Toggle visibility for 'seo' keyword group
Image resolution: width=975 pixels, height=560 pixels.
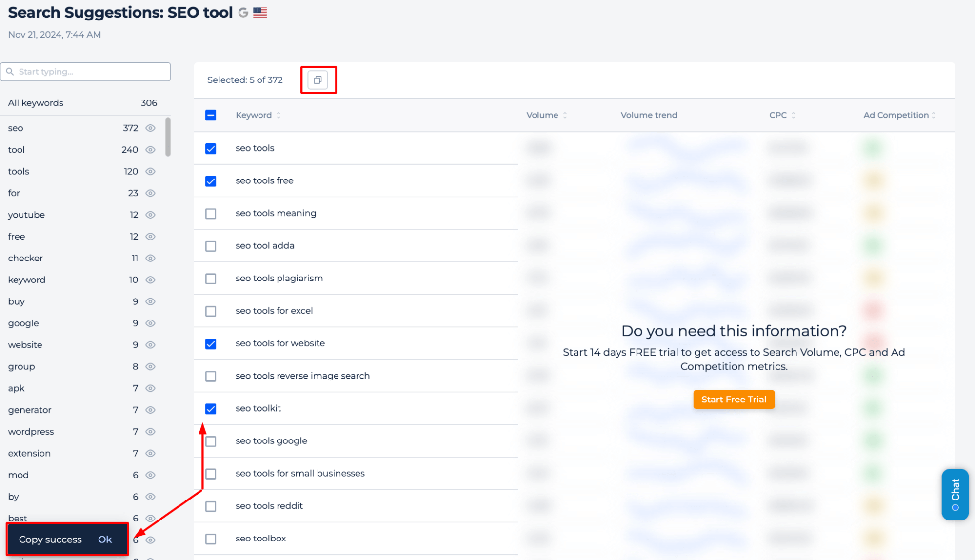pos(151,127)
